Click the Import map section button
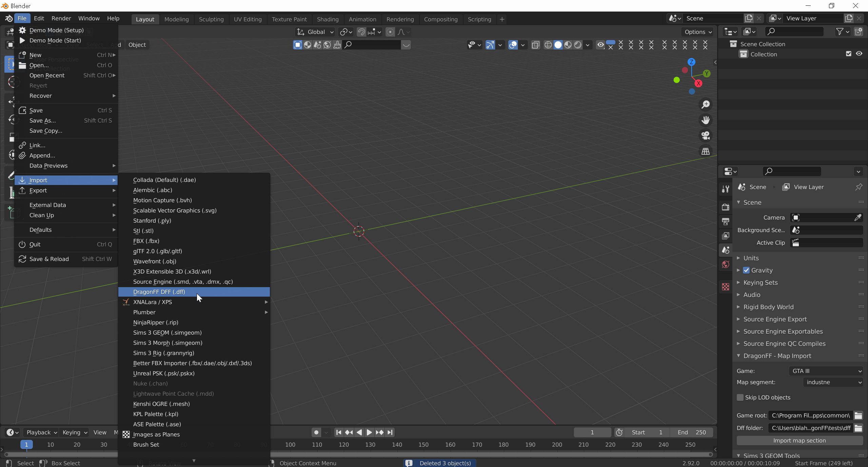Screen dimensions: 868x467 click(x=799, y=441)
